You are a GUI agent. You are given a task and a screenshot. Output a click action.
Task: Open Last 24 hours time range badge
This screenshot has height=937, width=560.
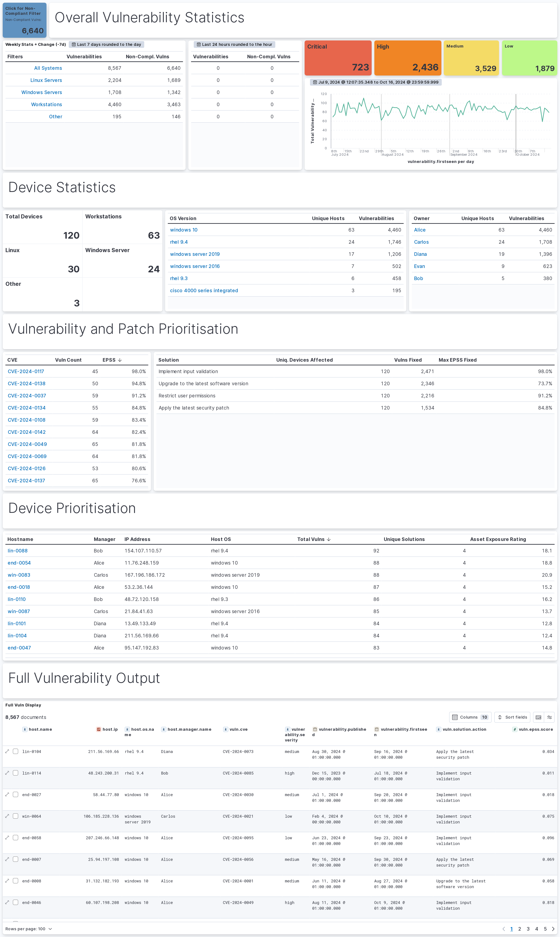[234, 44]
